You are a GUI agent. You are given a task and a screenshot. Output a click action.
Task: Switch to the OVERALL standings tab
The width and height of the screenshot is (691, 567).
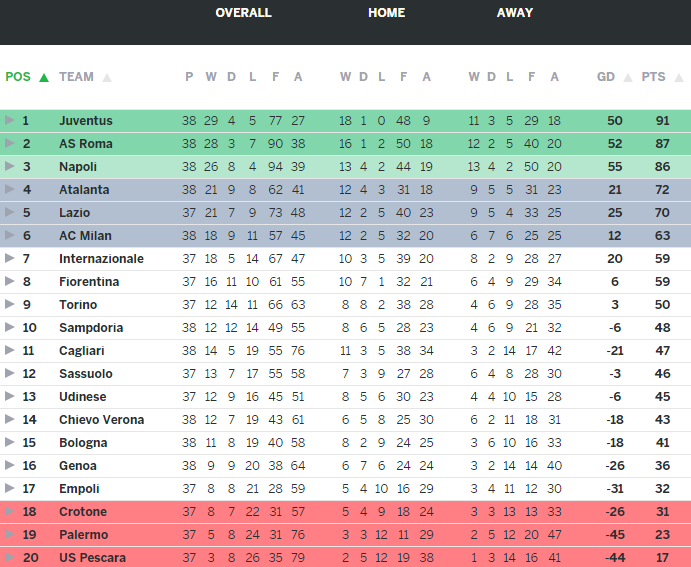[243, 13]
